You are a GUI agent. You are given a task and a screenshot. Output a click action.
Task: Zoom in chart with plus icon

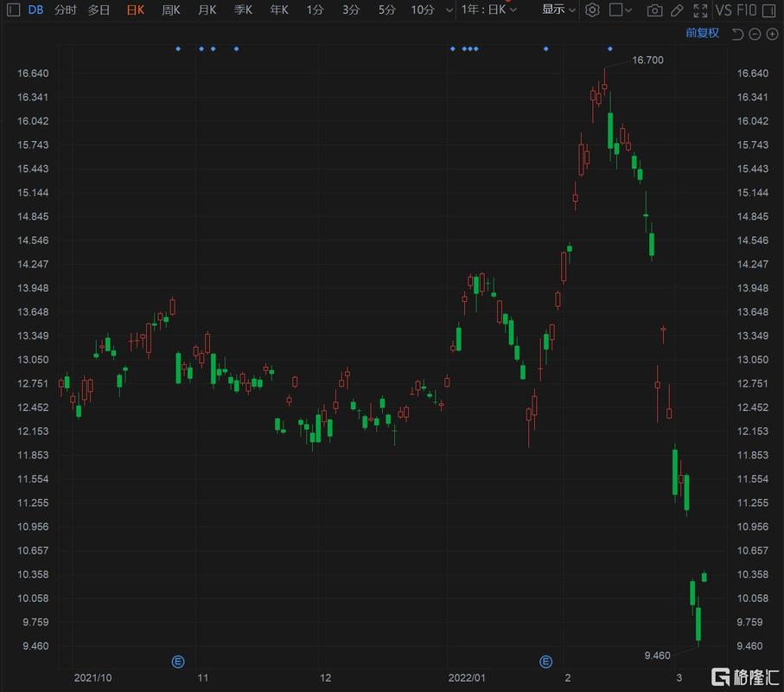[x=772, y=34]
